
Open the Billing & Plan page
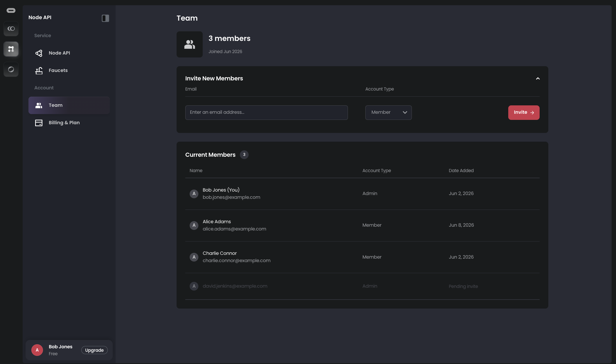69,123
